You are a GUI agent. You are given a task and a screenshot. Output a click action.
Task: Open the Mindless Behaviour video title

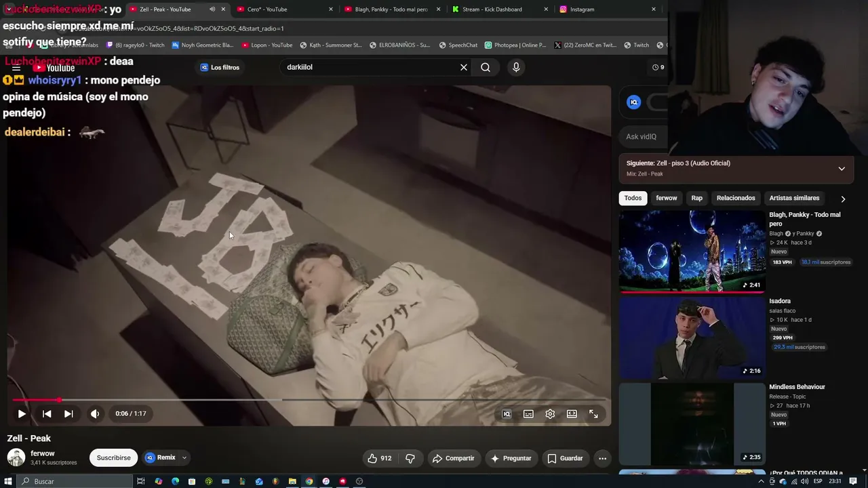tap(797, 387)
